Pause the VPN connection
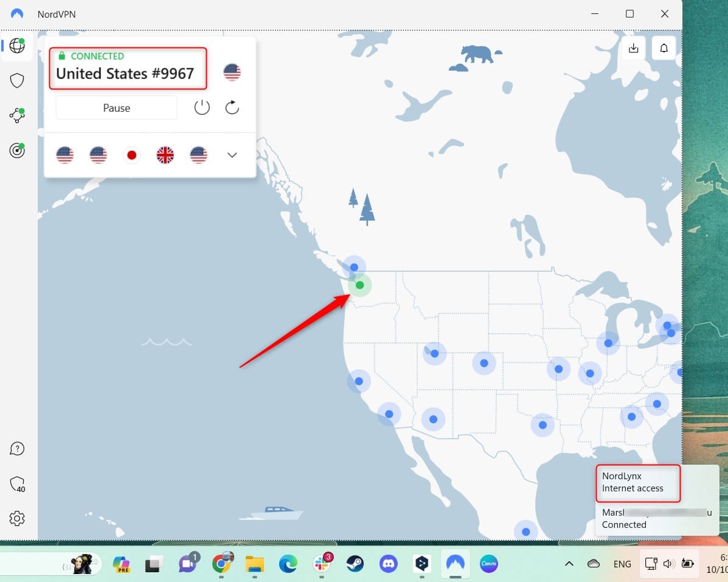Image resolution: width=728 pixels, height=582 pixels. coord(117,108)
